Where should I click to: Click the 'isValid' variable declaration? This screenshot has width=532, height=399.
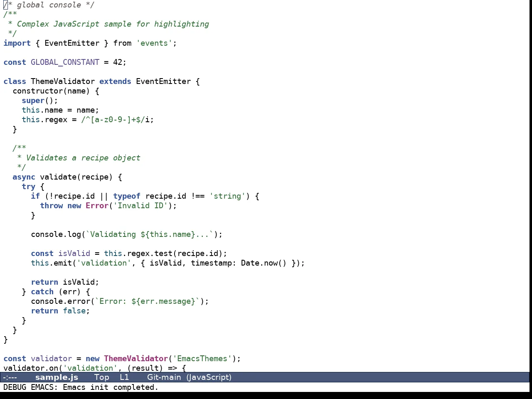click(74, 254)
